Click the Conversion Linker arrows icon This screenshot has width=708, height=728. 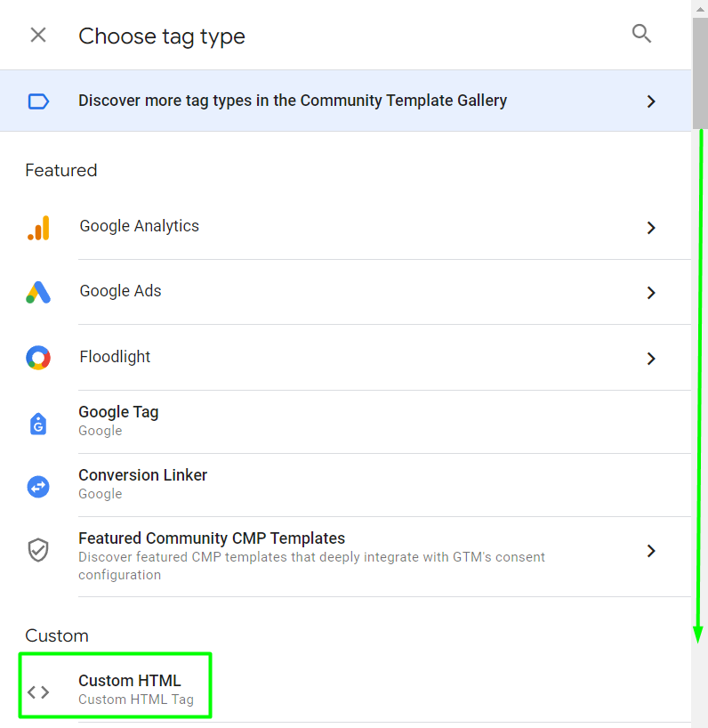[x=38, y=486]
